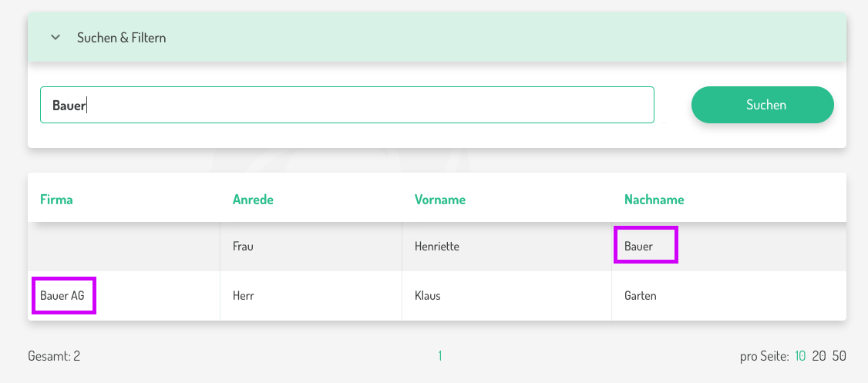Set 10 results per page
The image size is (868, 383).
coord(800,356)
